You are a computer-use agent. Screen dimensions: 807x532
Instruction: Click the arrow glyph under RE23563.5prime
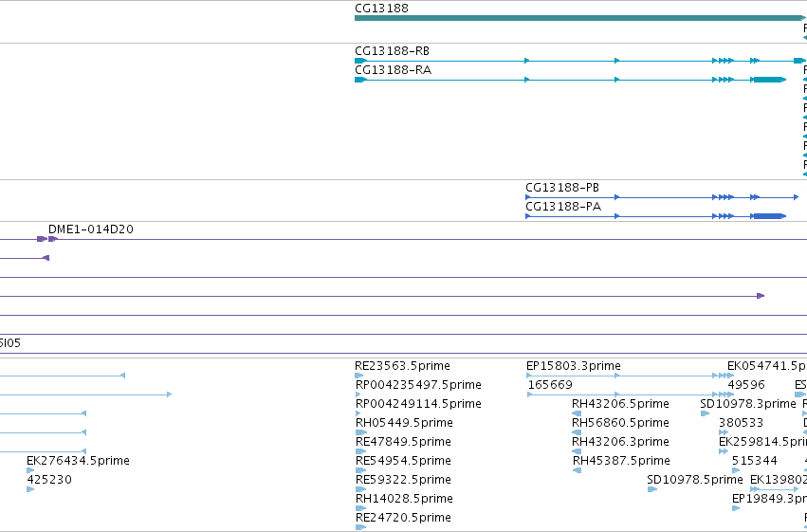[359, 376]
